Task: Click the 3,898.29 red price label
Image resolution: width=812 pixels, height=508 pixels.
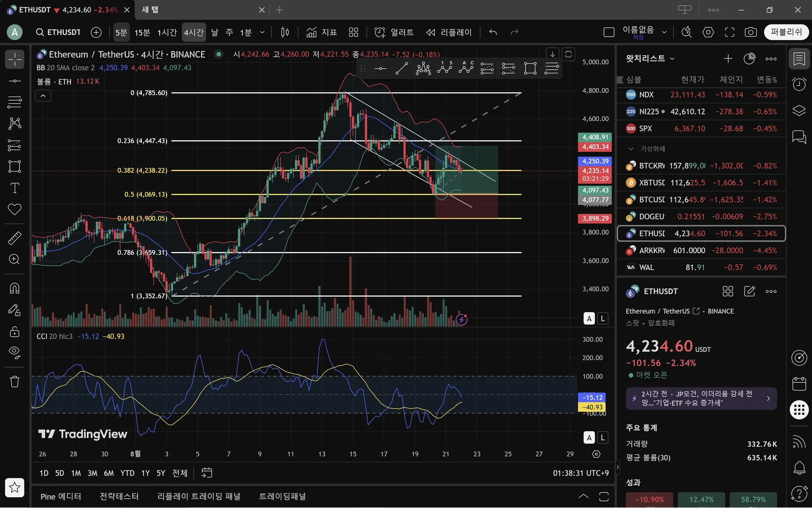Action: point(595,218)
